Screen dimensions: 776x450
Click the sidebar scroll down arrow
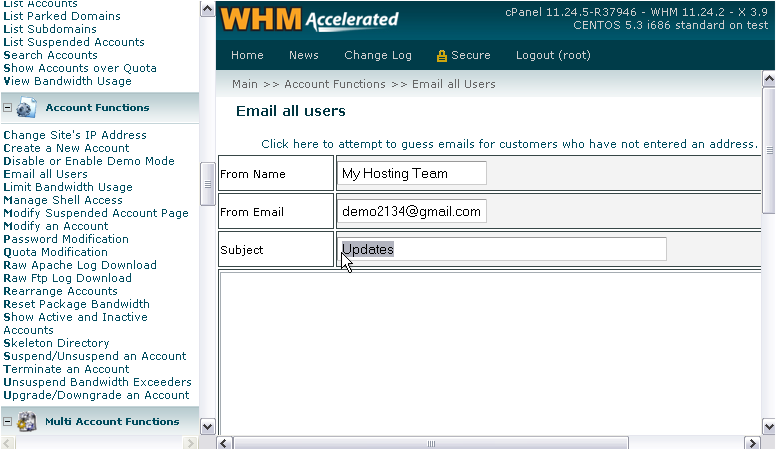point(207,426)
